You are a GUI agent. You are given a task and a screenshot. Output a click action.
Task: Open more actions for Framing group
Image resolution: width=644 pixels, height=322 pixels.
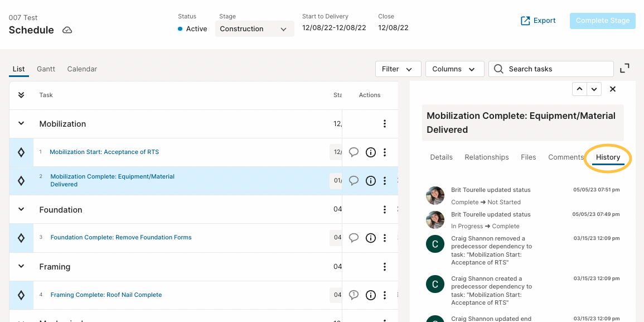[384, 267]
